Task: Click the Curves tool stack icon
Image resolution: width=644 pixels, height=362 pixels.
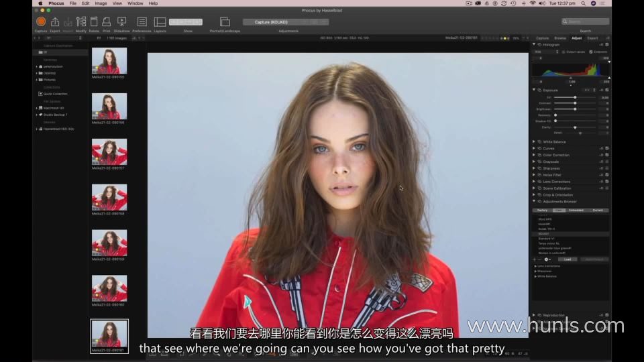Action: coord(539,149)
